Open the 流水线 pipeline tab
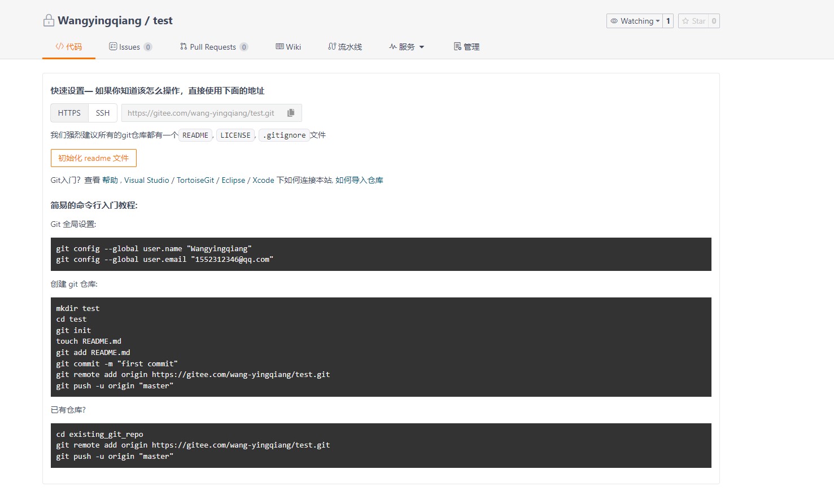Image resolution: width=834 pixels, height=504 pixels. coord(345,47)
